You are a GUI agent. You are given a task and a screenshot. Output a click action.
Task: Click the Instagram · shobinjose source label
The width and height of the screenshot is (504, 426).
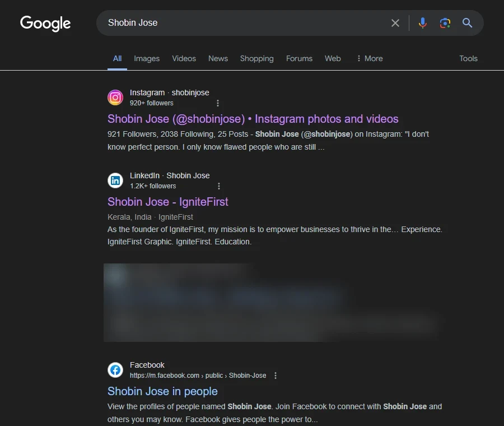tap(169, 92)
